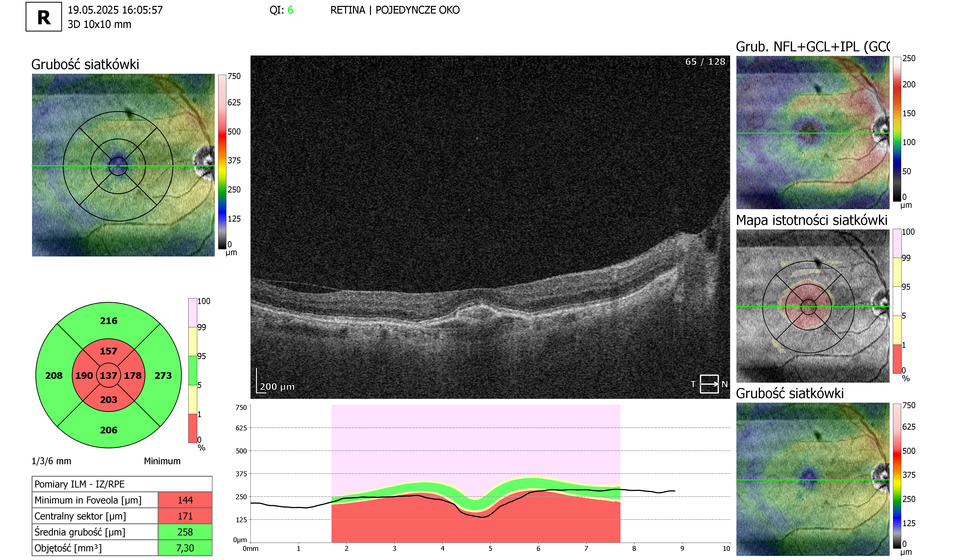The height and width of the screenshot is (560, 953).
Task: Click thickness color scale beside the top left map
Action: [222, 162]
